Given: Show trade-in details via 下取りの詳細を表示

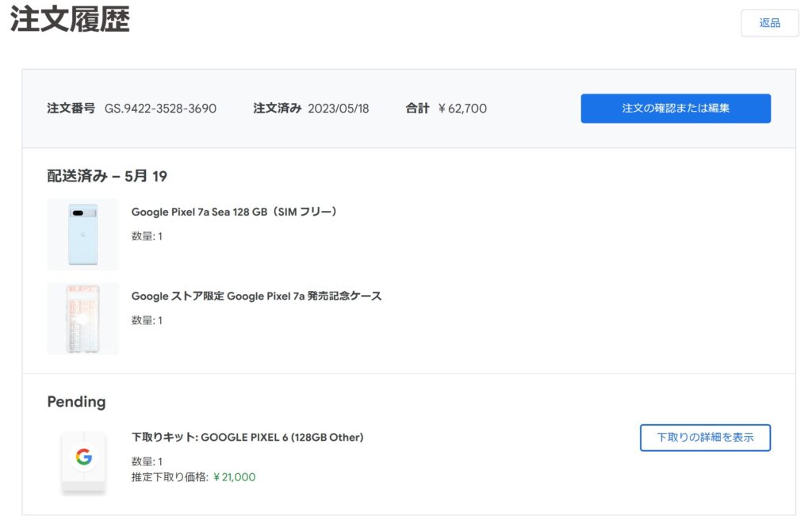Looking at the screenshot, I should (x=705, y=438).
